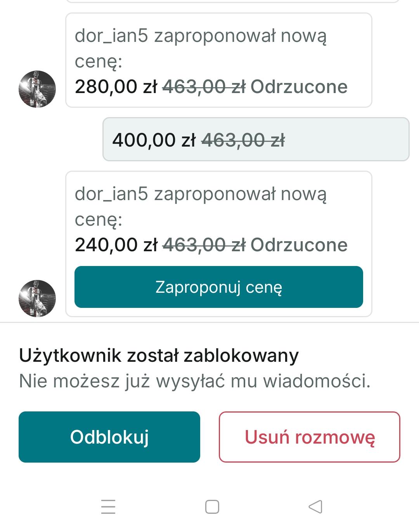The image size is (419, 532).
Task: Unblock the user with Odblokuj
Action: (x=109, y=437)
